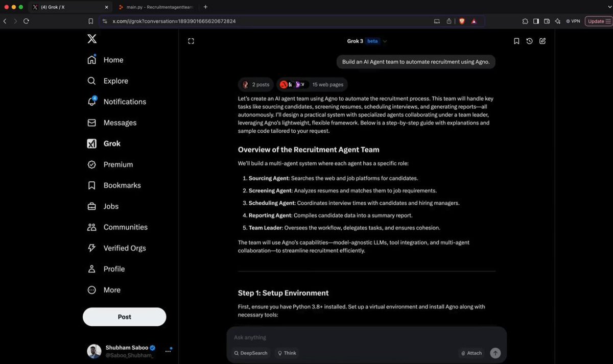This screenshot has width=613, height=364.
Task: Switch to the main.py browser tab
Action: [x=155, y=7]
